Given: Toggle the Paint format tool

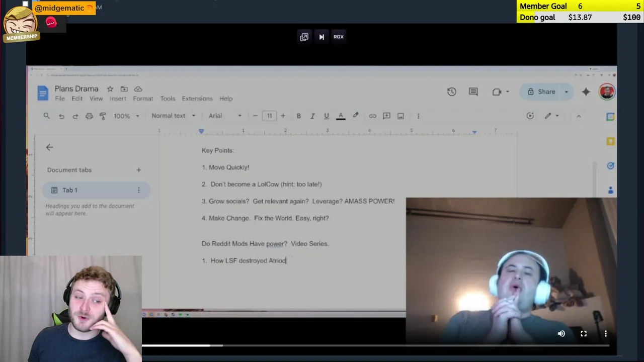Looking at the screenshot, I should click(x=103, y=116).
